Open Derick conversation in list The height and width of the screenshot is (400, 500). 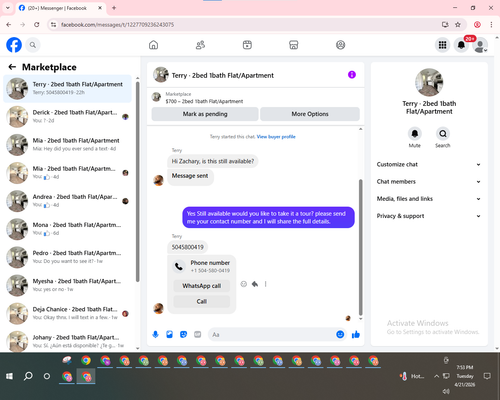[67, 116]
